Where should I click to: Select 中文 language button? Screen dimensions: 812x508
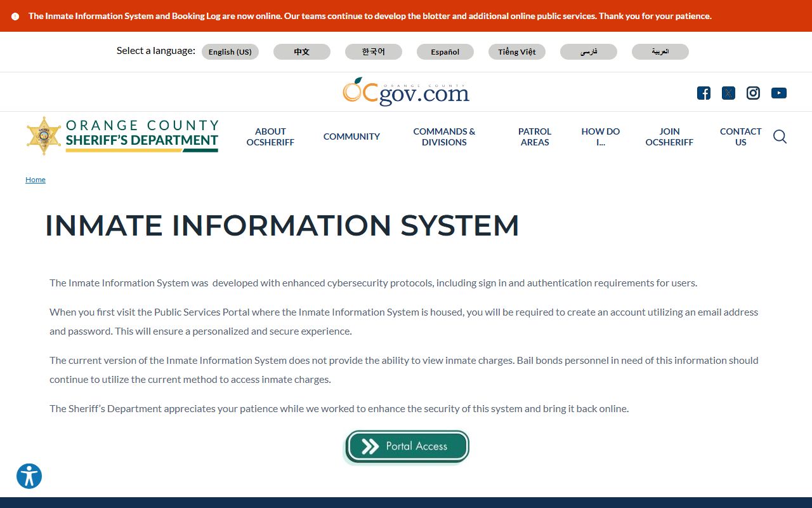pos(302,52)
